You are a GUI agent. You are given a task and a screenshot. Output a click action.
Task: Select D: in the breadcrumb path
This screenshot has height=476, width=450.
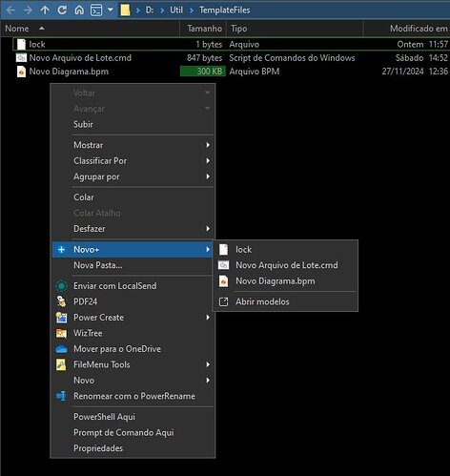(x=150, y=10)
